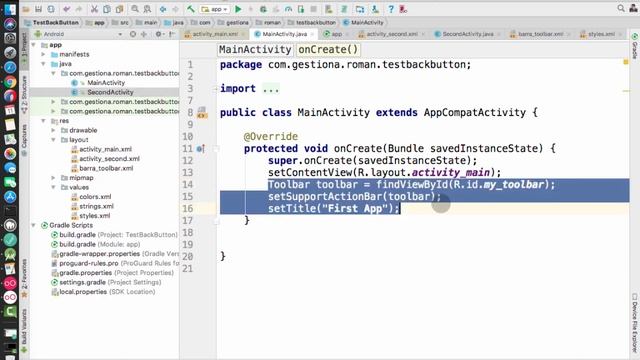Collapse the values folder node
Screen dimensions: 640x360
tap(53, 187)
